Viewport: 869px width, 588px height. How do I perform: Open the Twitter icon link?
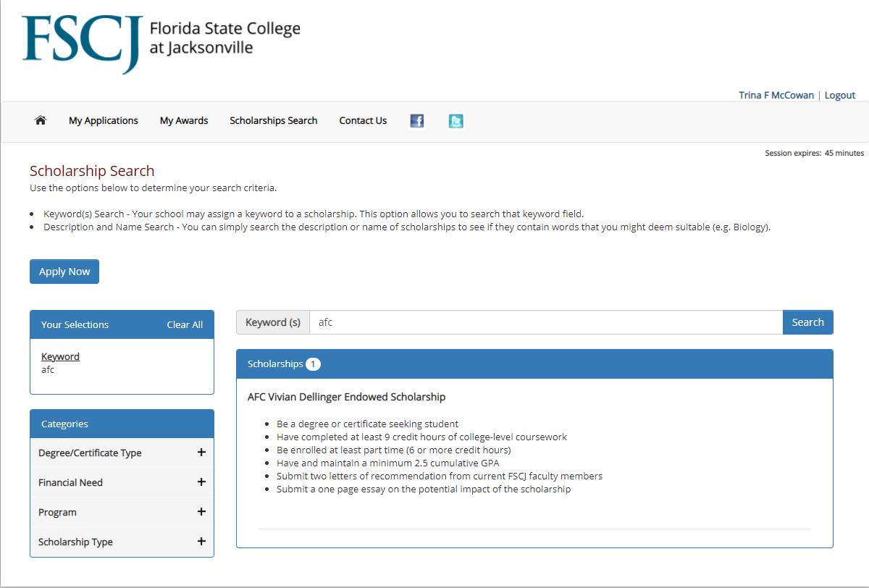tap(456, 121)
